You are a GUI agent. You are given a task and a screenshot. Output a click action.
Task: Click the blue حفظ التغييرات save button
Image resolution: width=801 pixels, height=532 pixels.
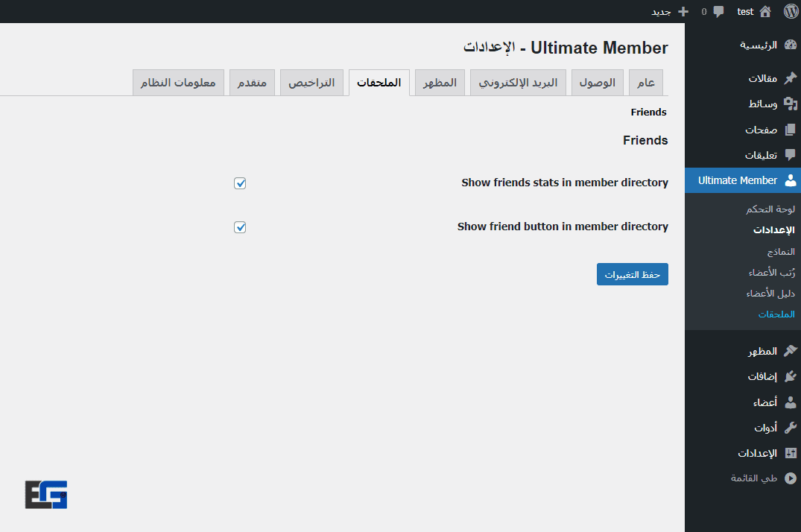(632, 274)
